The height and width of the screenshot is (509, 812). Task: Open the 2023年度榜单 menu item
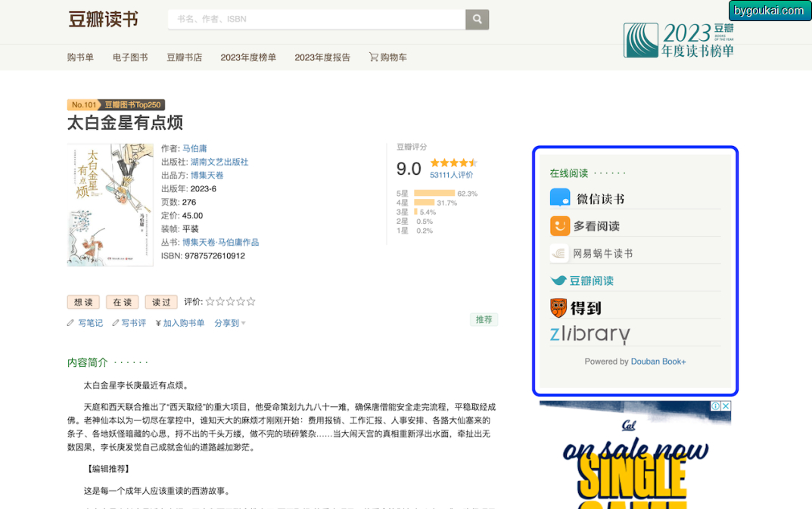tap(248, 57)
